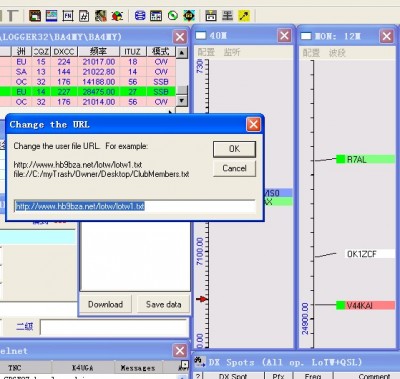Click the blue database cylinder toolbar icon
Viewport: 400px width, 379px height.
140,16
